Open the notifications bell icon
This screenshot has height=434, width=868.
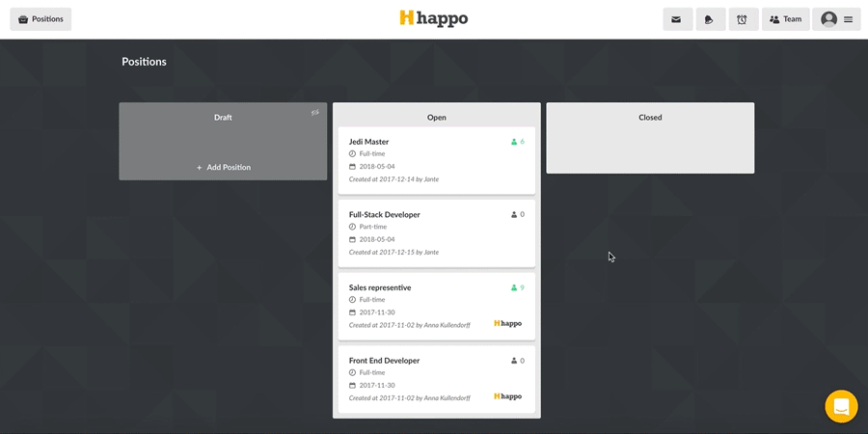pos(710,19)
